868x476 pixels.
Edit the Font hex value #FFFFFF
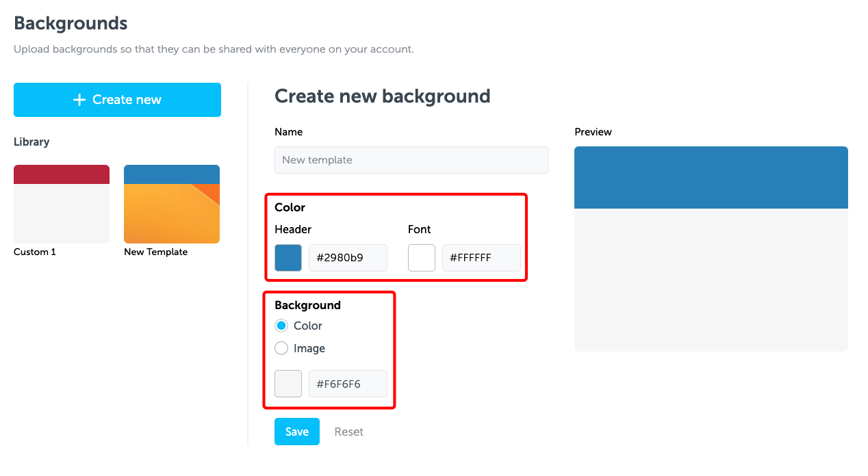click(x=481, y=258)
